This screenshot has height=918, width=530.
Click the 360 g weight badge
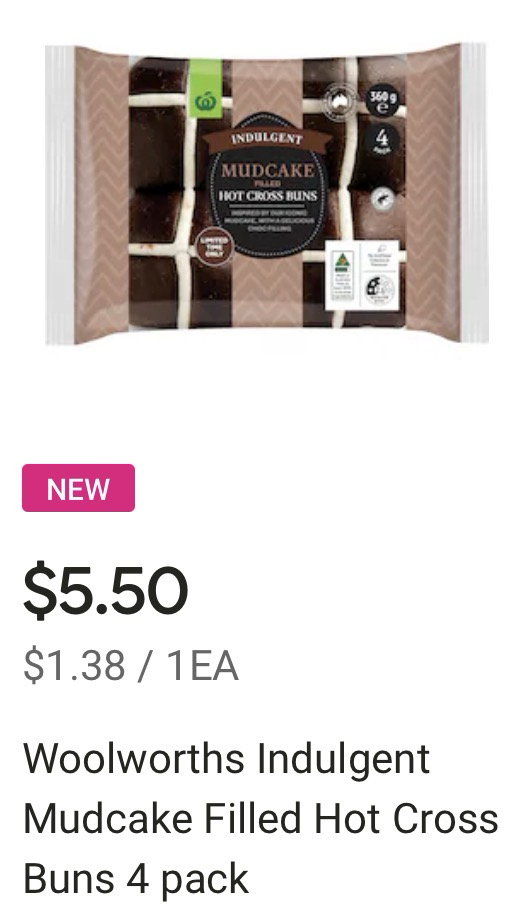(383, 101)
